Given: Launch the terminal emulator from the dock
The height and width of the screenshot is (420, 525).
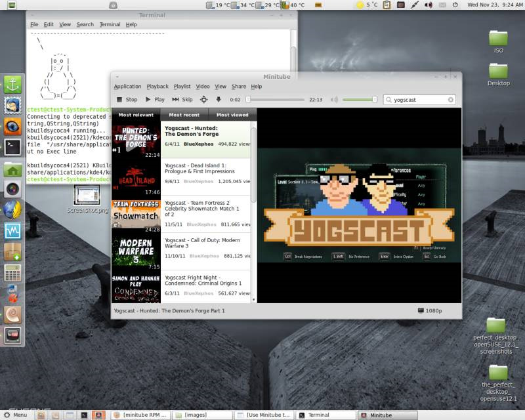Looking at the screenshot, I should pyautogui.click(x=11, y=146).
